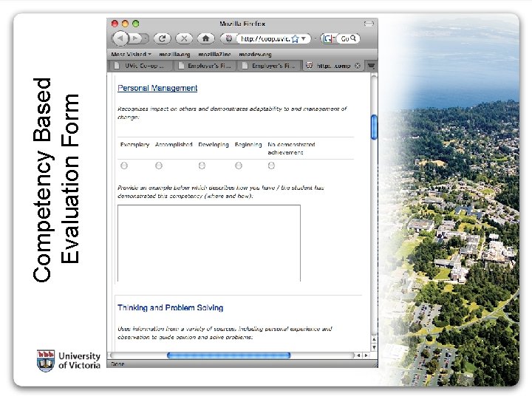Click the vertical scrollbar up arrow
Screen dimensions: 532x399
[x=374, y=339]
